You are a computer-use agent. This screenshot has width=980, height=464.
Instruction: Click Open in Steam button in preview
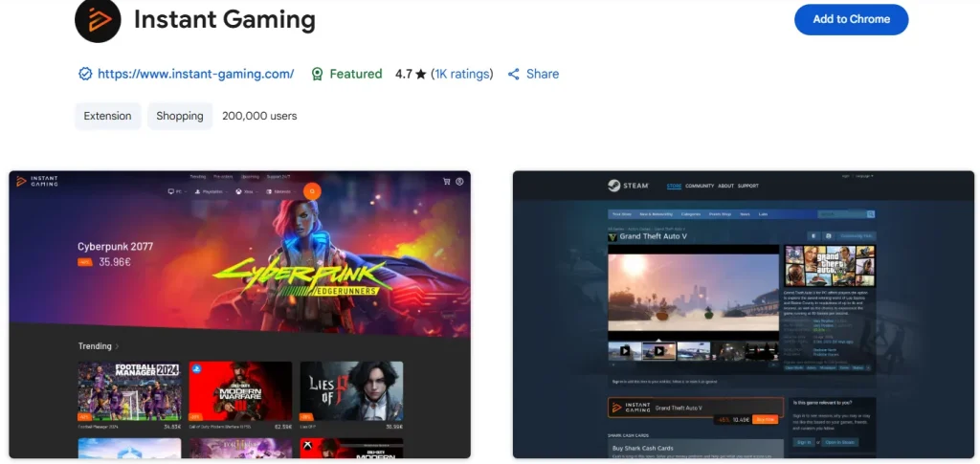pos(840,442)
